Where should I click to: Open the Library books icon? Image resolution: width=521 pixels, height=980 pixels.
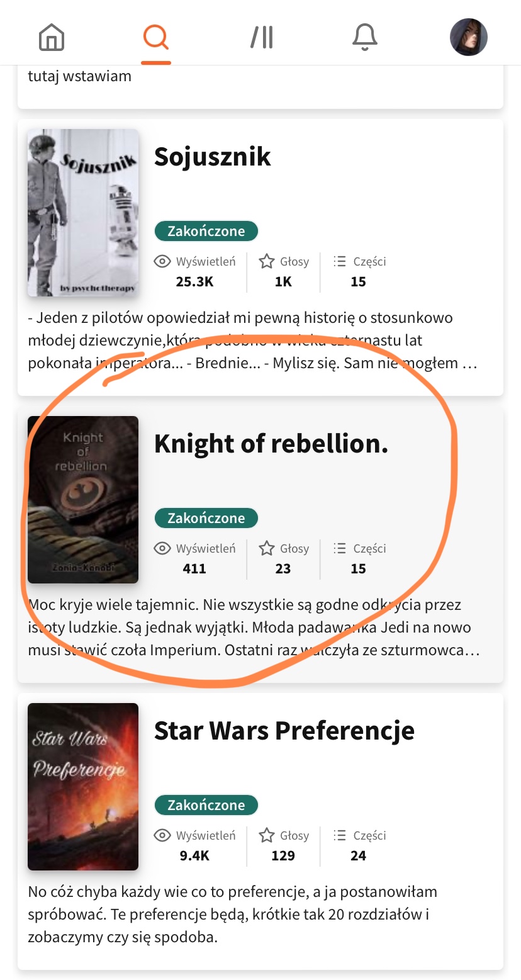pos(261,38)
